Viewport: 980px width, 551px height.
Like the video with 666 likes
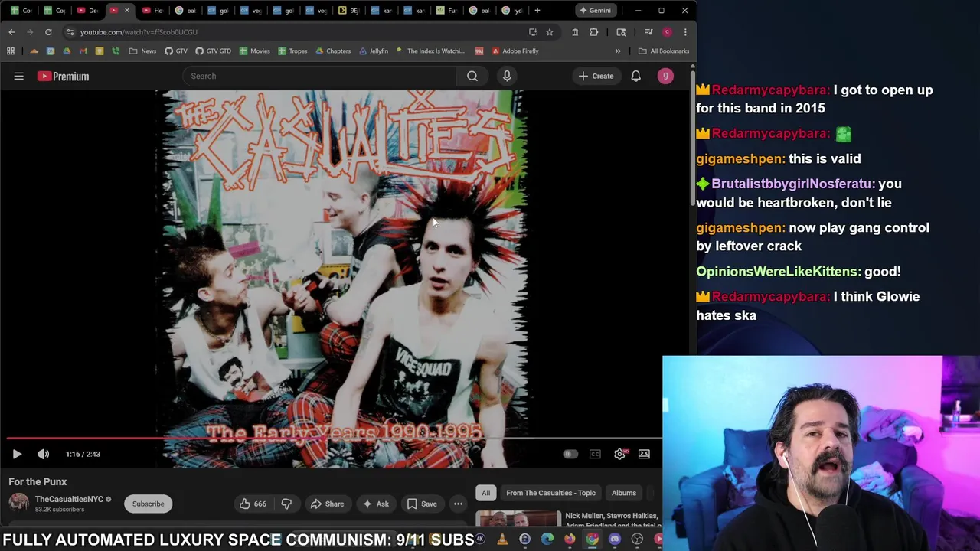coord(253,504)
